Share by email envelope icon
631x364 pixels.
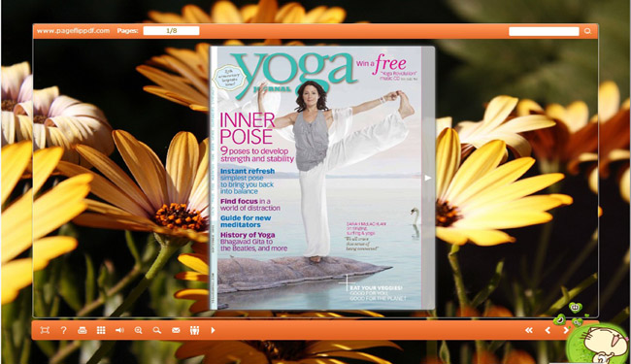(x=176, y=330)
